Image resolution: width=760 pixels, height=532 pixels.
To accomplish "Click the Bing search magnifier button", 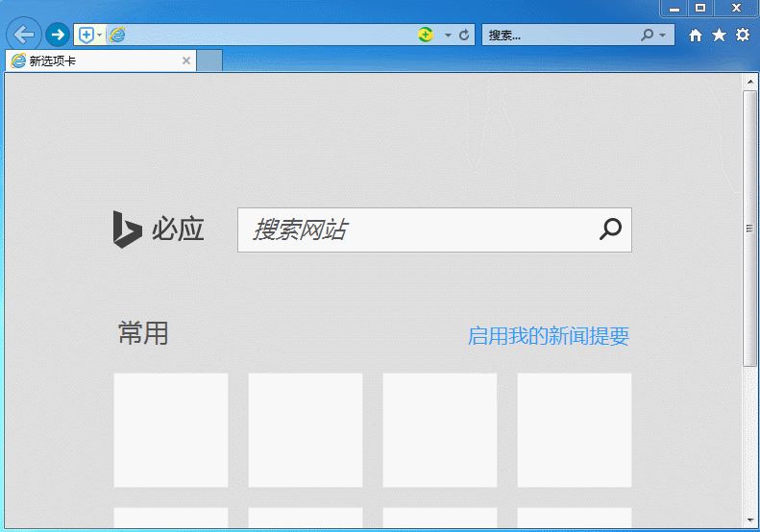I will tap(610, 230).
